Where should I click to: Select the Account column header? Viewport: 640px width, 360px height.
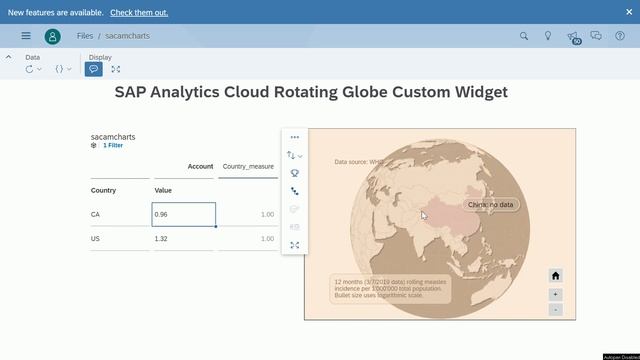(x=200, y=167)
